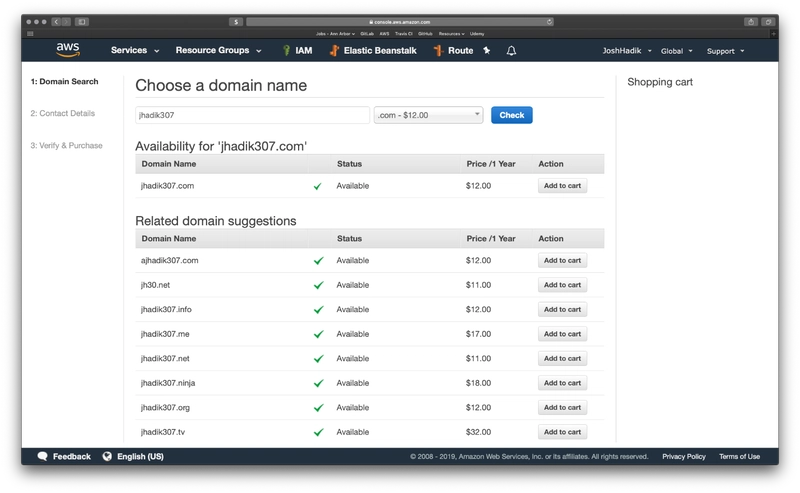Click the domain name input field

point(252,115)
